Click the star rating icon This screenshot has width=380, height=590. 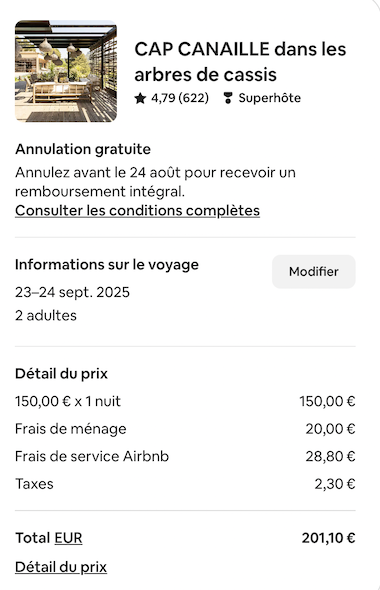pos(140,98)
